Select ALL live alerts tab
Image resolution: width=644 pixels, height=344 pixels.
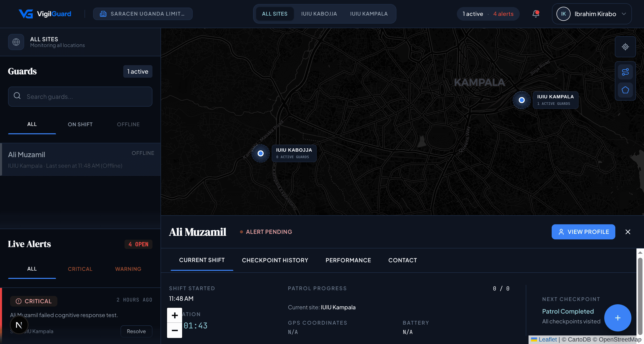click(32, 269)
